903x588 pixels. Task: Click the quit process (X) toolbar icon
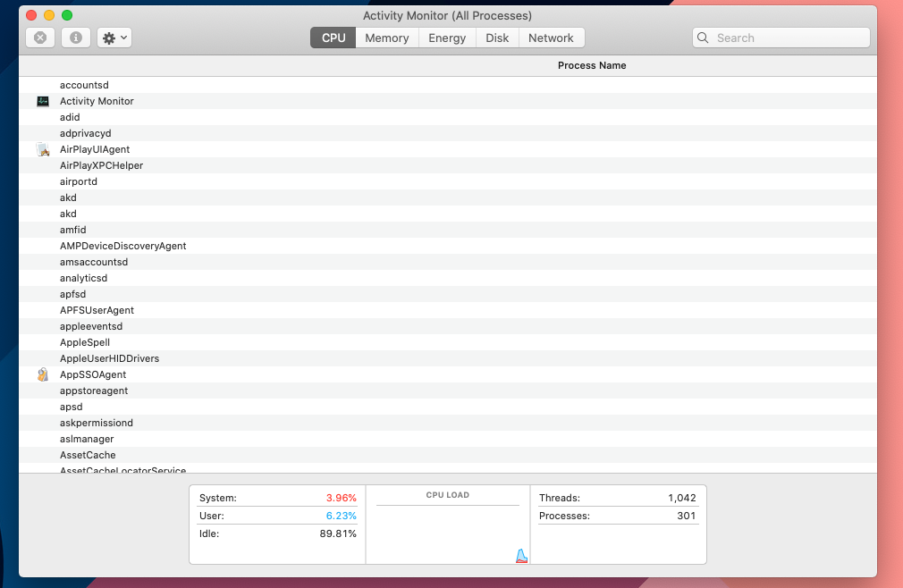tap(40, 38)
